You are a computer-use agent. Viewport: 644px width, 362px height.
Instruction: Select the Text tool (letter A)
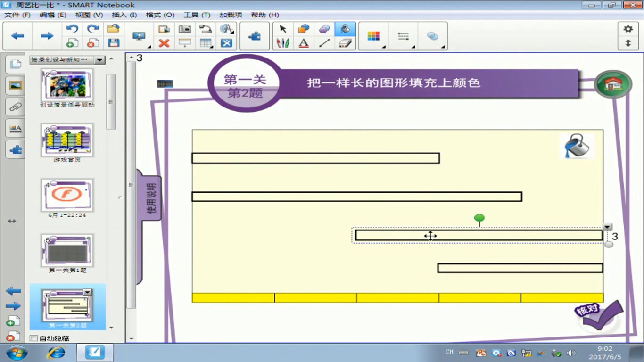304,43
